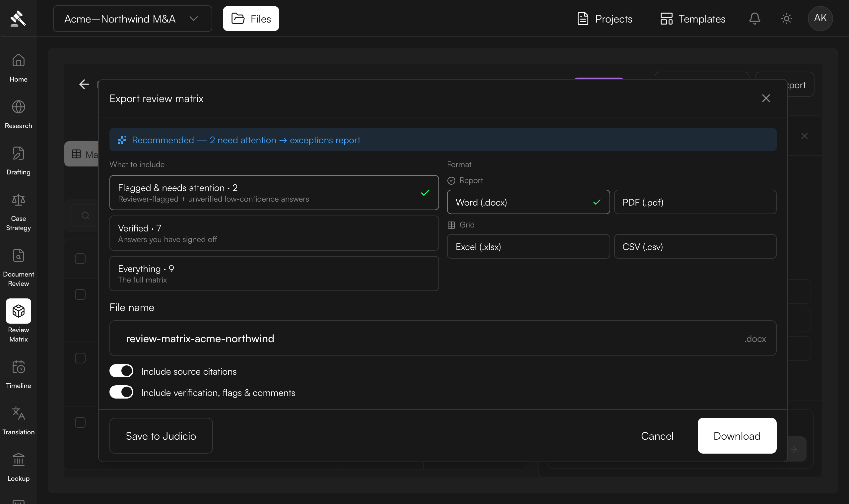Image resolution: width=849 pixels, height=504 pixels.
Task: Cancel the export
Action: 657,436
